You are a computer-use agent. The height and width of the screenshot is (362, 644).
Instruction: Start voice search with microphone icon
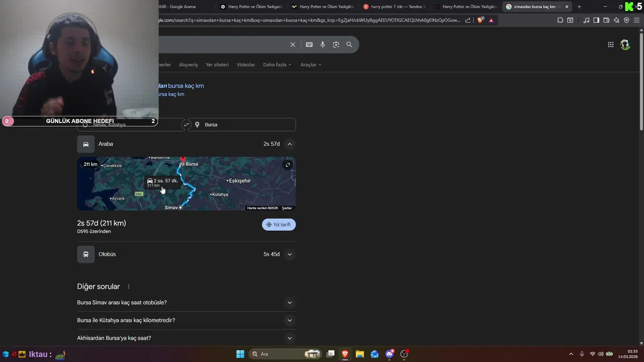(323, 45)
